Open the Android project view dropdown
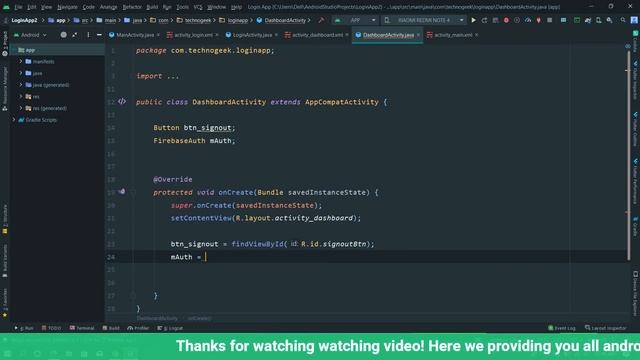 (30, 35)
